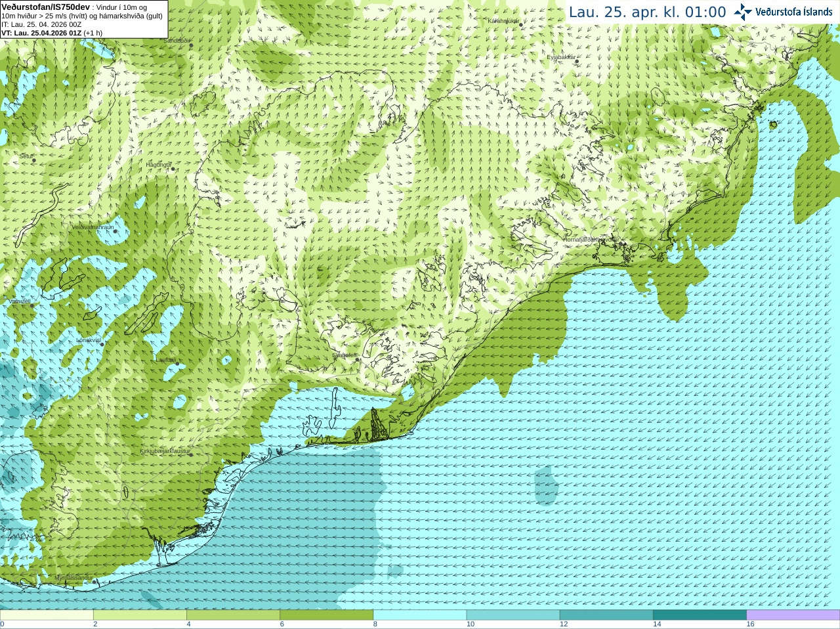Click the Veðurstofa Íslands logo text
The image size is (840, 629).
pyautogui.click(x=794, y=12)
